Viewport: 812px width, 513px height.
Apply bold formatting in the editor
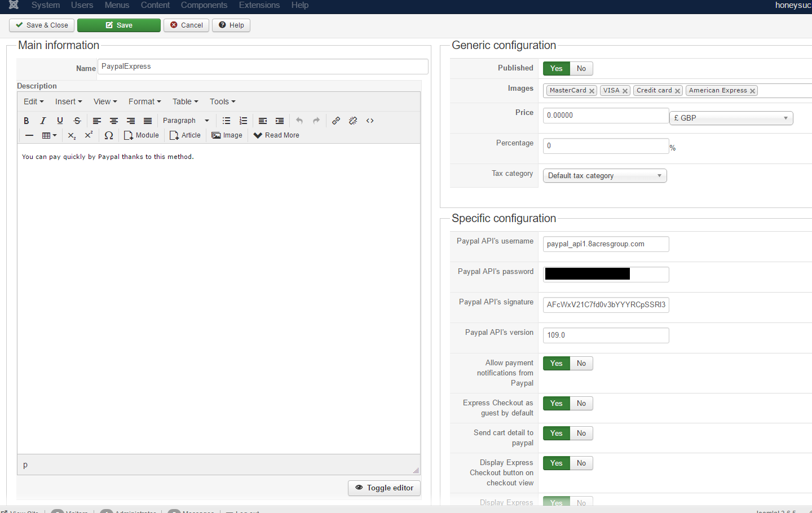click(26, 121)
